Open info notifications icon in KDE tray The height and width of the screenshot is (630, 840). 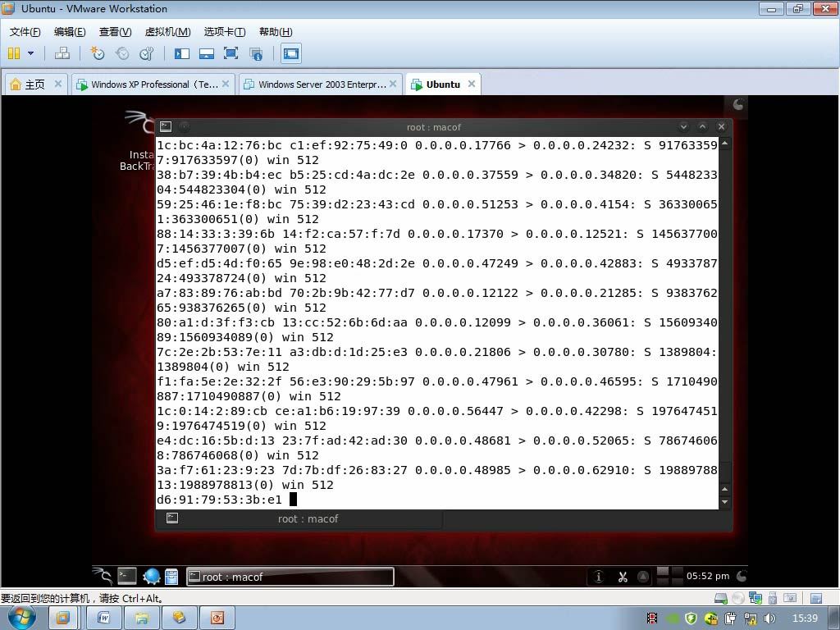coord(598,577)
